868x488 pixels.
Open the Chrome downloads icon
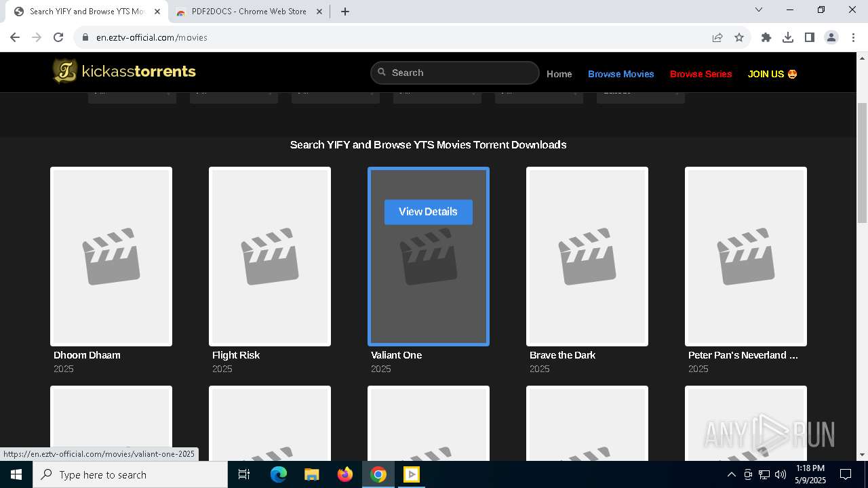click(788, 37)
